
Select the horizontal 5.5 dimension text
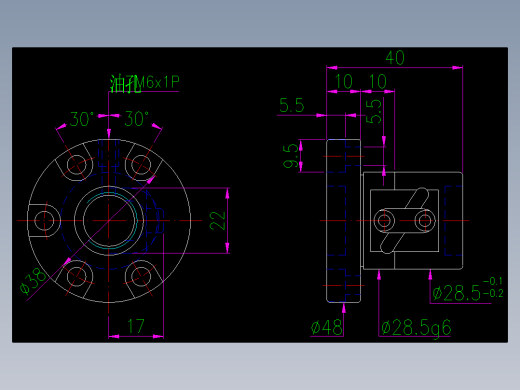tap(292, 106)
